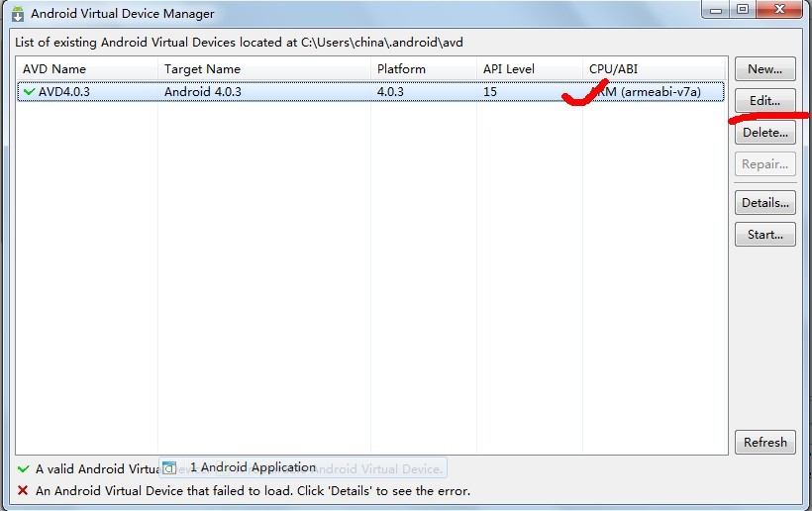Image resolution: width=812 pixels, height=511 pixels.
Task: Open the Edit... AVD dialog
Action: (x=764, y=100)
